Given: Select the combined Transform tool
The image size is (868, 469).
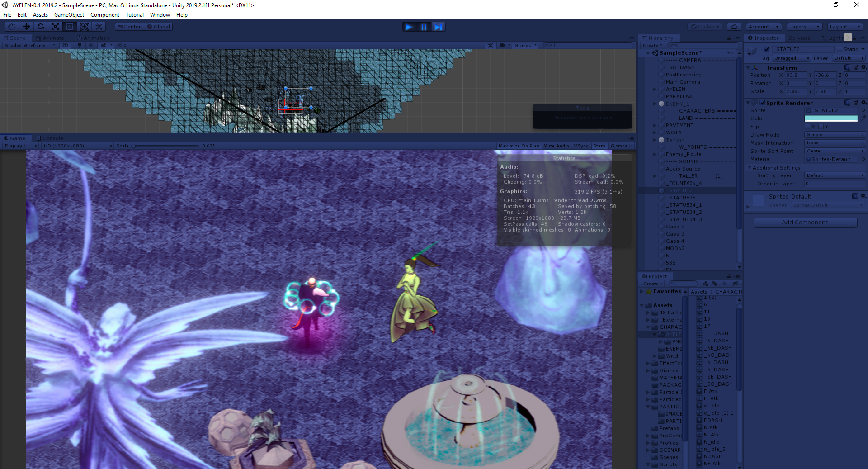Looking at the screenshot, I should (84, 27).
